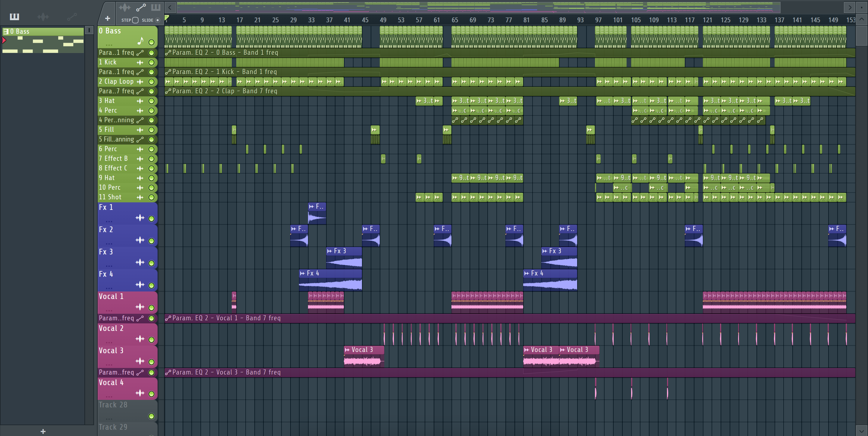Image resolution: width=868 pixels, height=436 pixels.
Task: Open menu of first Vocal 3 clip
Action: tap(348, 350)
